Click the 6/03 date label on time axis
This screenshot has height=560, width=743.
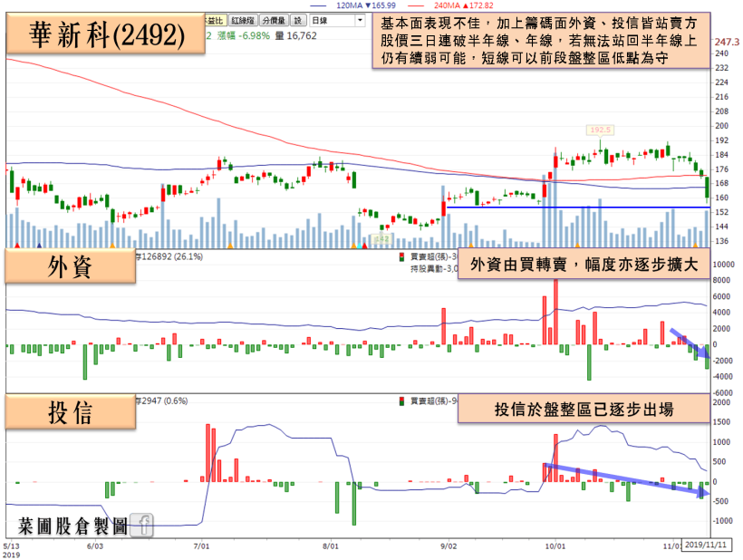[x=95, y=546]
